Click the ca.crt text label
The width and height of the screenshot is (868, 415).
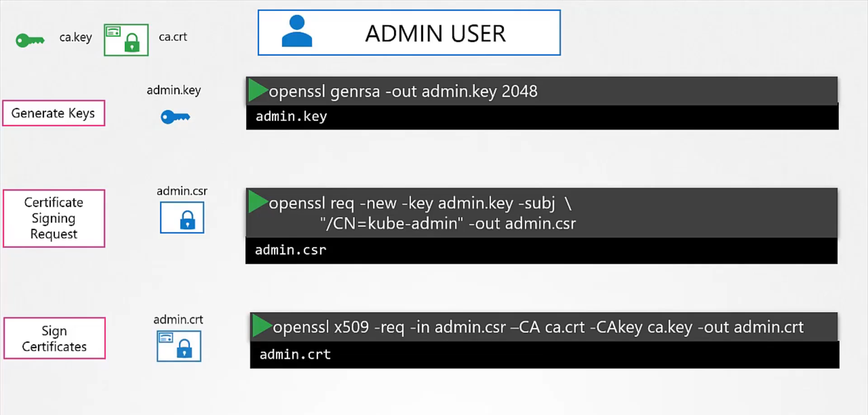click(x=173, y=37)
